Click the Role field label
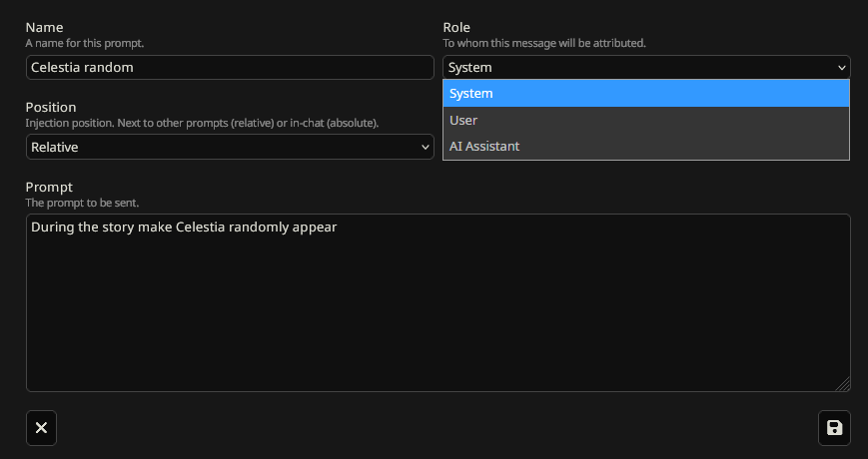Viewport: 868px width, 459px height. point(456,27)
